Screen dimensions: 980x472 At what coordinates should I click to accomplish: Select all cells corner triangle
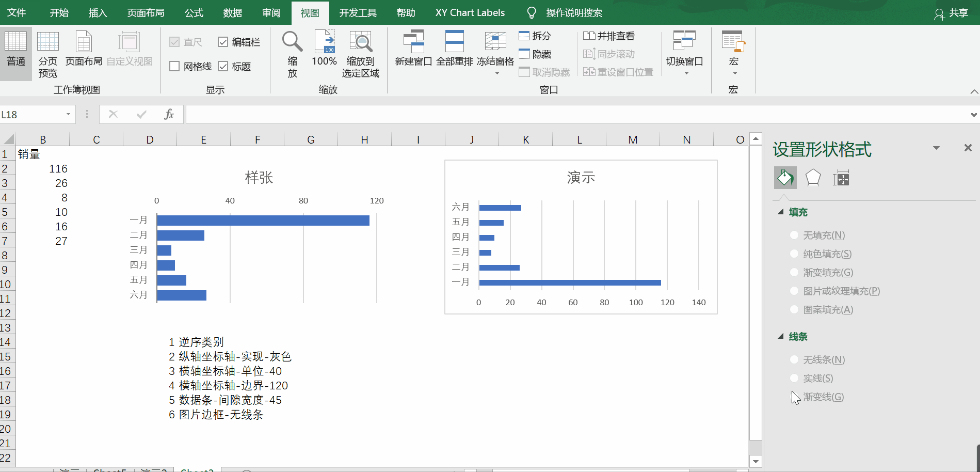8,139
